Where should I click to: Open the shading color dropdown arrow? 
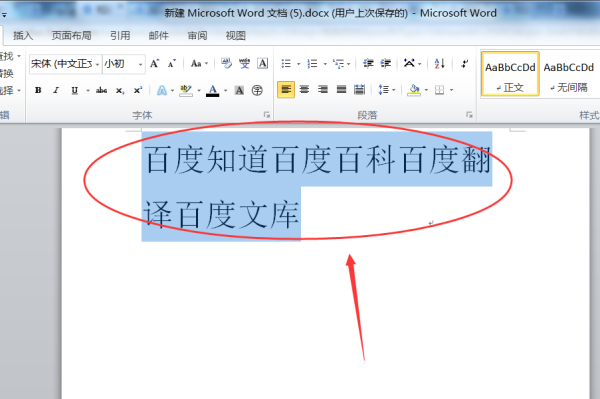point(426,90)
